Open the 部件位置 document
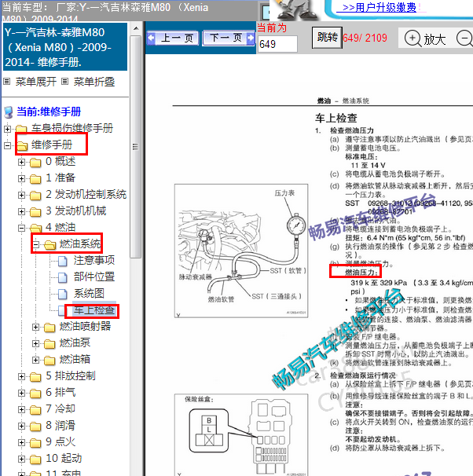 pos(94,276)
